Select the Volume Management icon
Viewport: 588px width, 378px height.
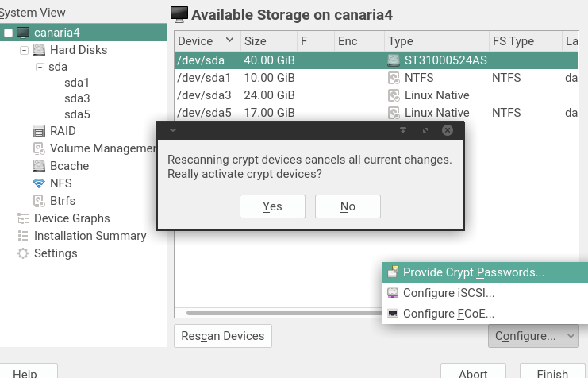[x=39, y=148]
